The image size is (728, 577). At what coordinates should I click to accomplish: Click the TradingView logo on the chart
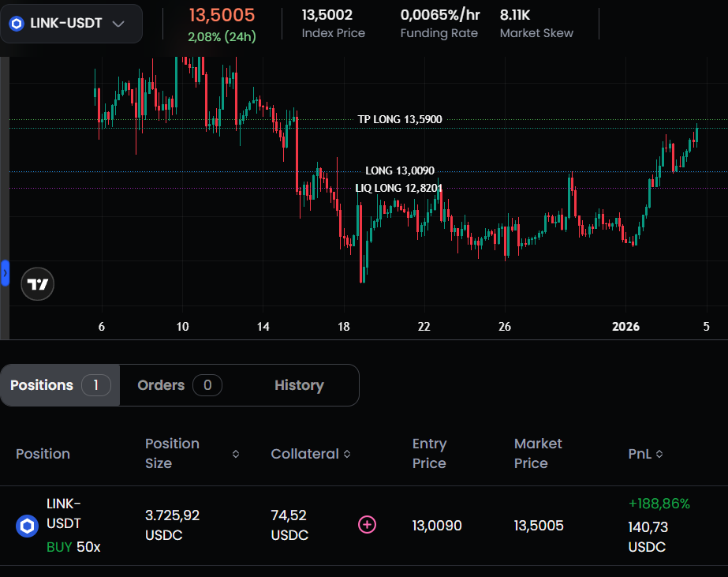[38, 284]
